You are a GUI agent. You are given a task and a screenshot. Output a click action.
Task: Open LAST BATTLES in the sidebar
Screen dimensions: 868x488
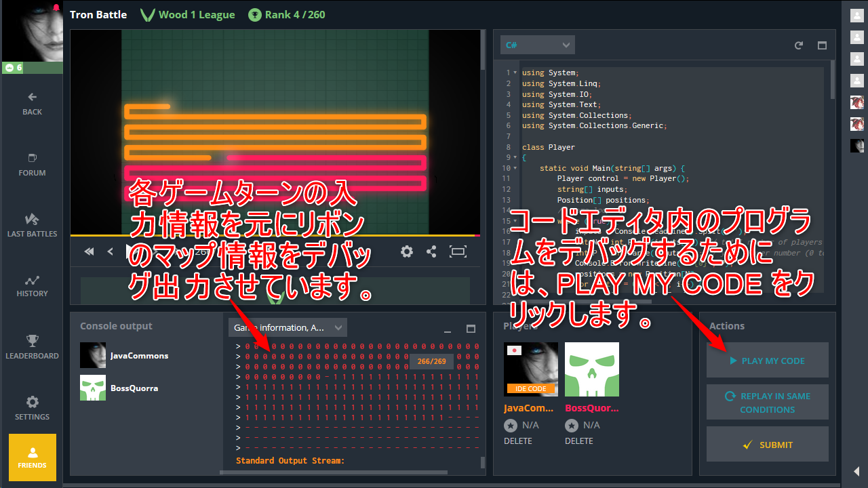(32, 225)
